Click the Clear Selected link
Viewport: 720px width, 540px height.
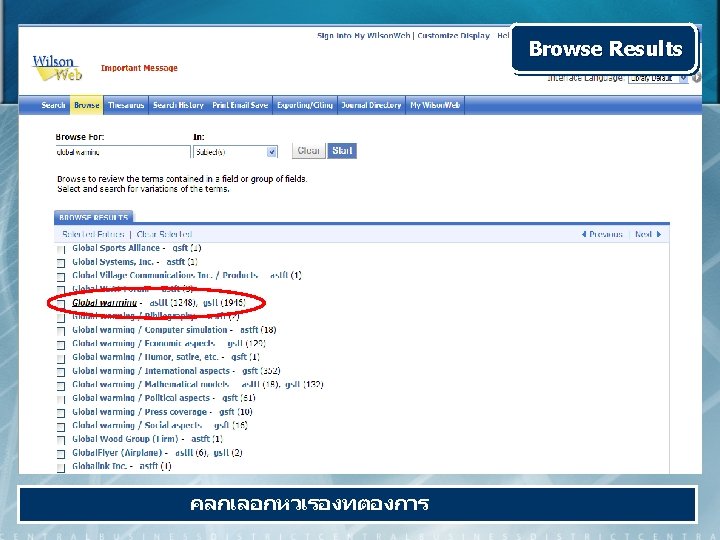[164, 234]
